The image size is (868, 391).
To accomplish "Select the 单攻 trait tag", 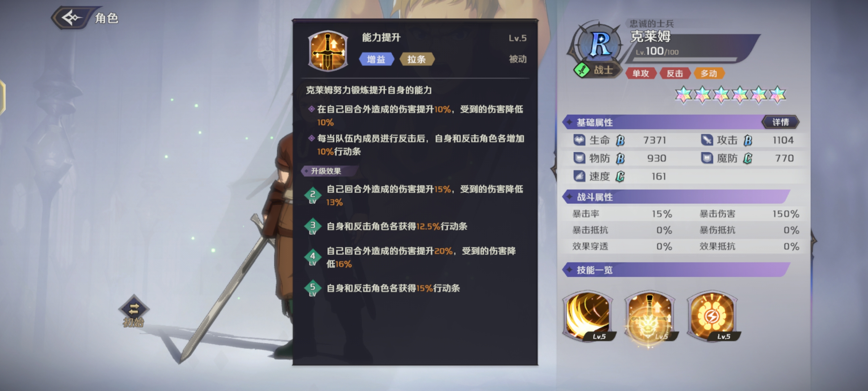I will [641, 73].
